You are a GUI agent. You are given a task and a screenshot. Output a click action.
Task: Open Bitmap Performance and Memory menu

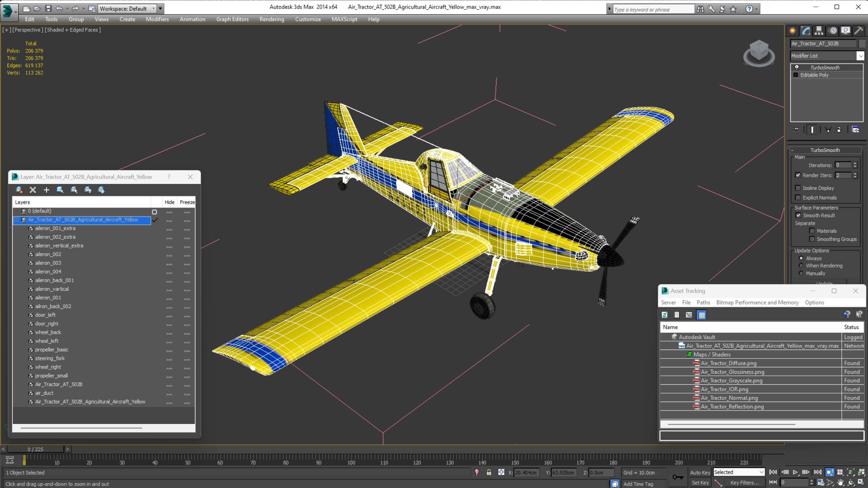tap(757, 303)
